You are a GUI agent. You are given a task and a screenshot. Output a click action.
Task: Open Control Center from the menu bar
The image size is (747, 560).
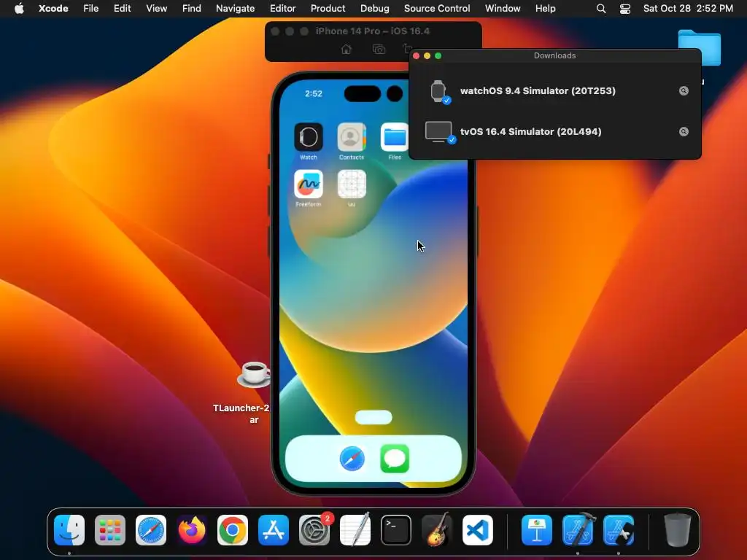pyautogui.click(x=625, y=9)
